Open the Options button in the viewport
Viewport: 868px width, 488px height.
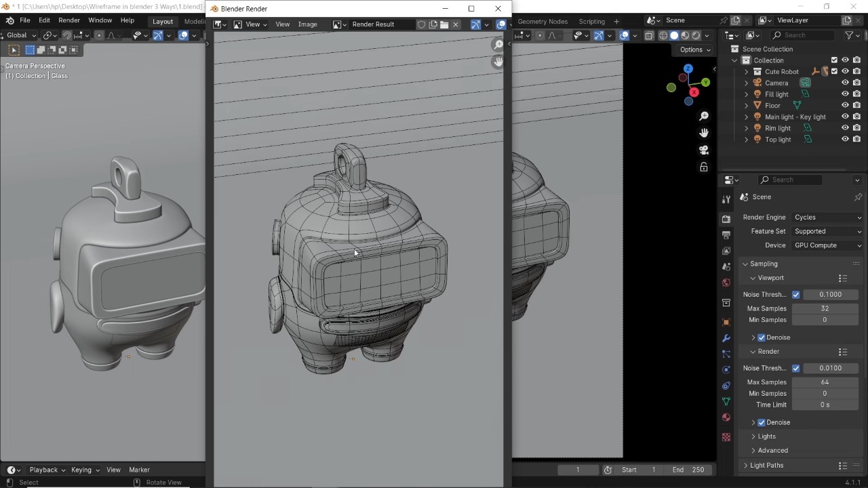pyautogui.click(x=692, y=49)
